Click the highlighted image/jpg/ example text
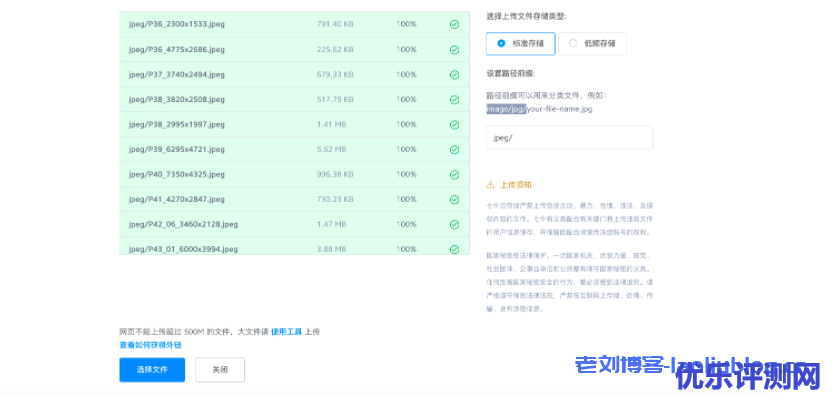Viewport: 834px width, 403px height. point(506,108)
